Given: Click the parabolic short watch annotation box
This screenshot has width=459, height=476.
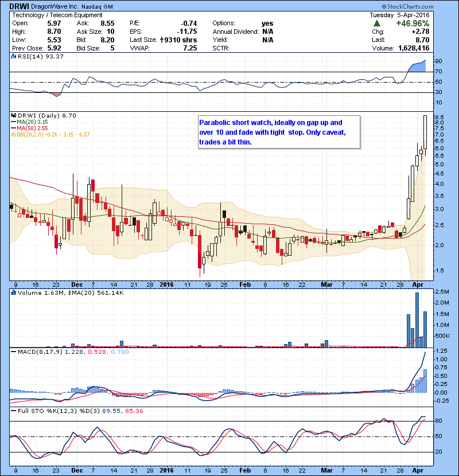Looking at the screenshot, I should 279,132.
